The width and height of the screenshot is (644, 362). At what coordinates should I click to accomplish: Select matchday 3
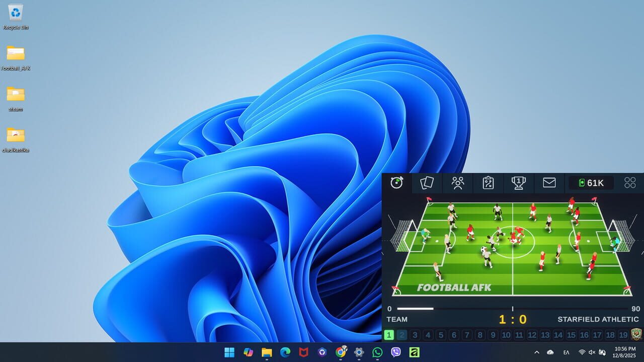[415, 334]
